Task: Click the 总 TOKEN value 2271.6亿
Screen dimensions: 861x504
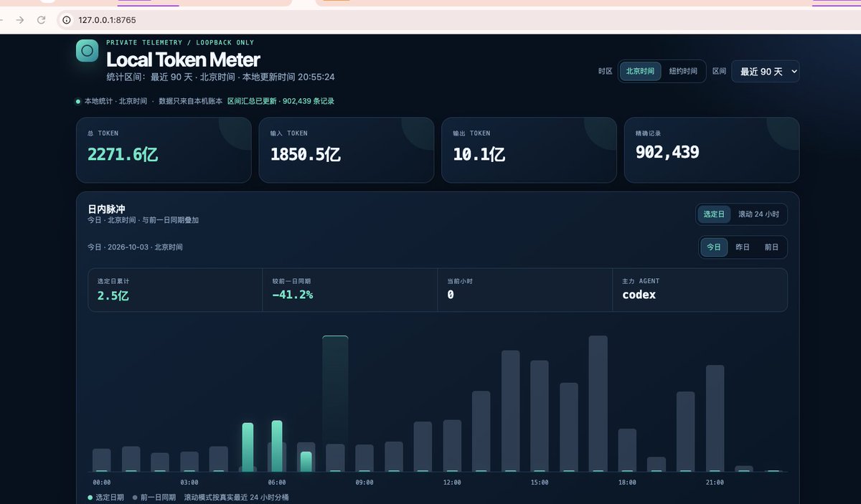Action: pyautogui.click(x=123, y=154)
